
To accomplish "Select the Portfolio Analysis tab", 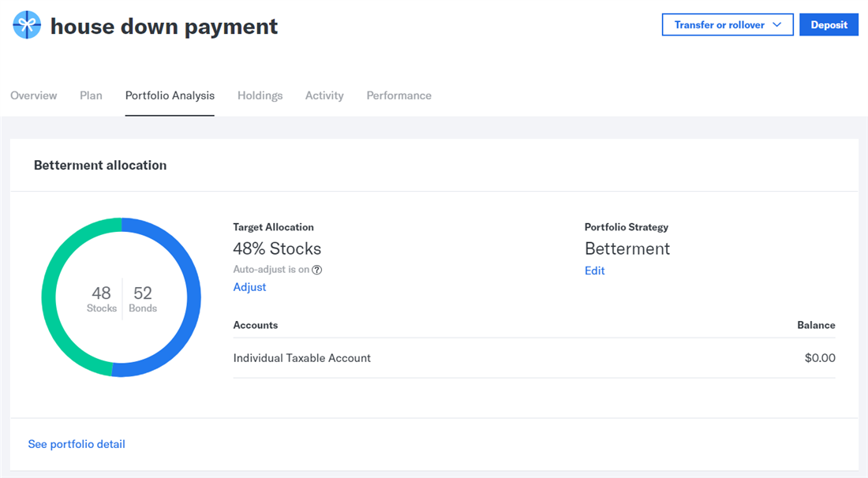I will pyautogui.click(x=170, y=95).
